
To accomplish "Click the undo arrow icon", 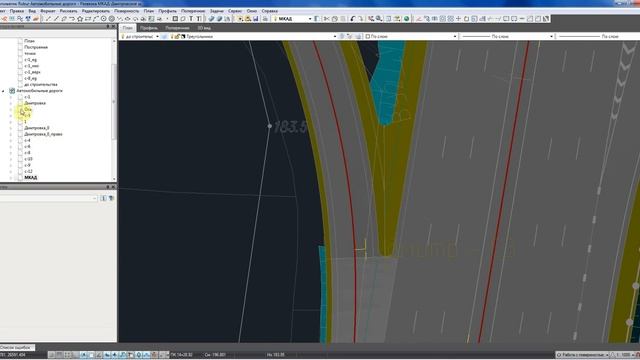I will click(353, 19).
